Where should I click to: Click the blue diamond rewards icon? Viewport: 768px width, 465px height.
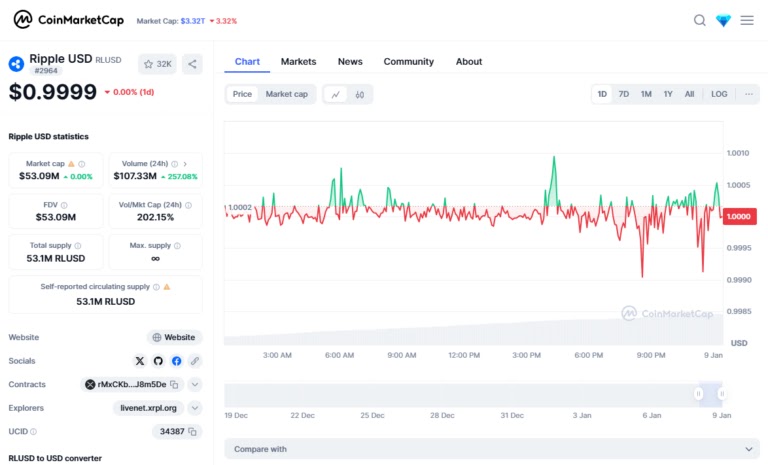(723, 20)
